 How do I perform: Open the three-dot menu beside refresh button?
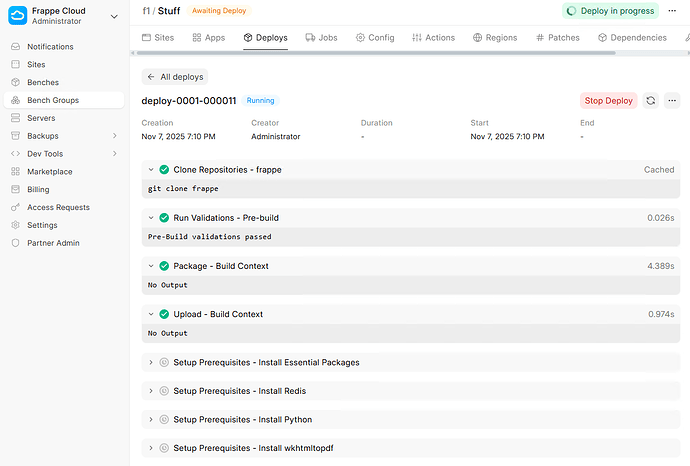click(672, 101)
